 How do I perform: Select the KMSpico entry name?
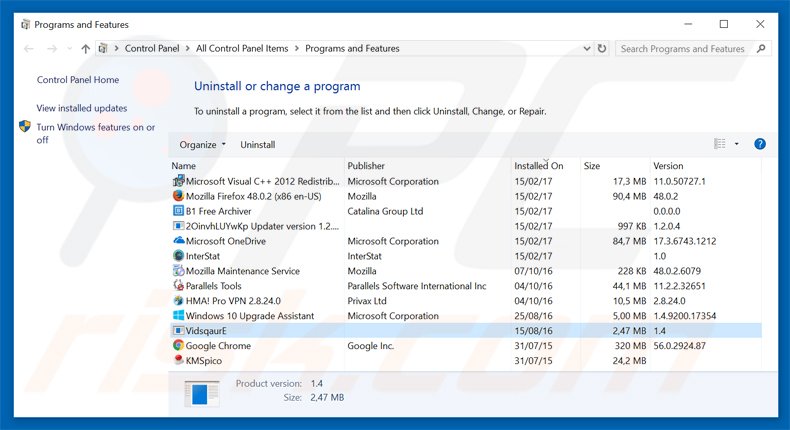pyautogui.click(x=204, y=360)
